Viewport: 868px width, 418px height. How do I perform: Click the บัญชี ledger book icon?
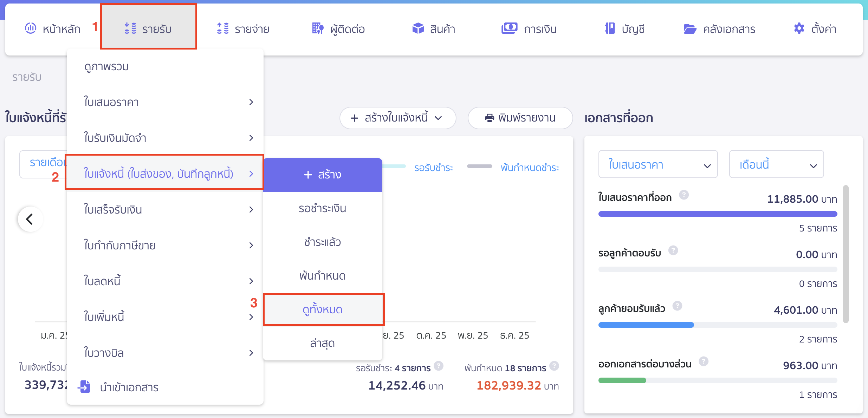(610, 28)
